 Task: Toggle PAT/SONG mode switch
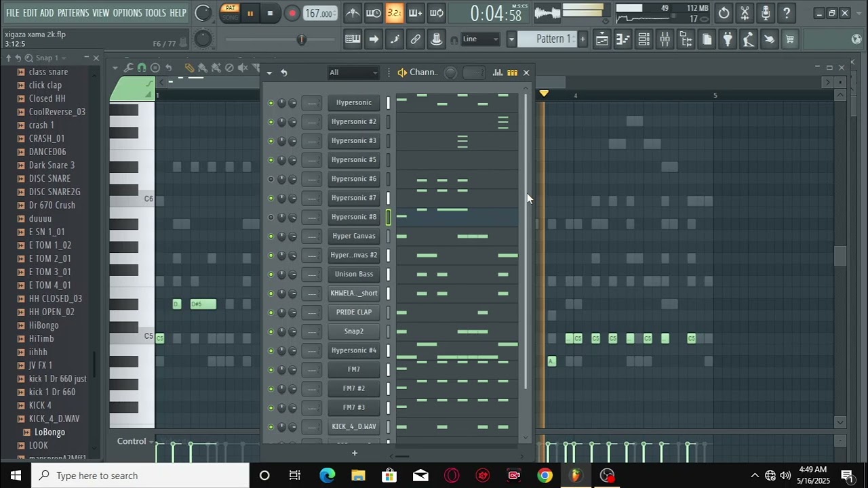[231, 13]
